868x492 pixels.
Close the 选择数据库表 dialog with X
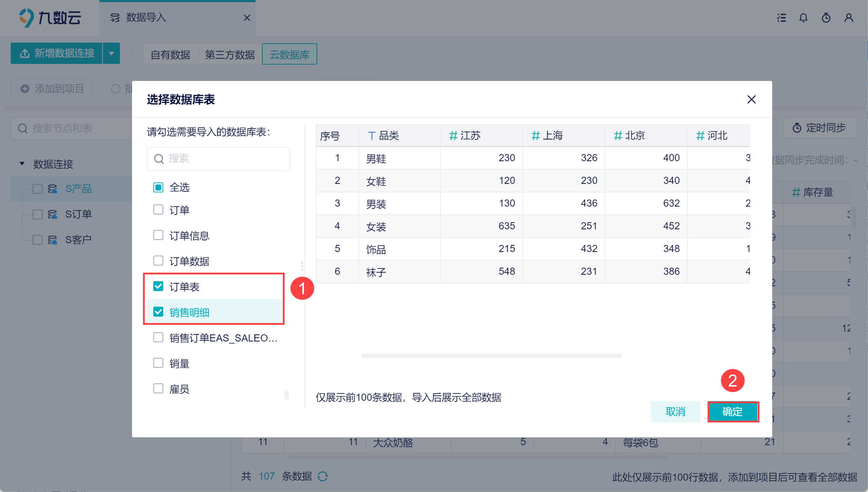(x=751, y=99)
